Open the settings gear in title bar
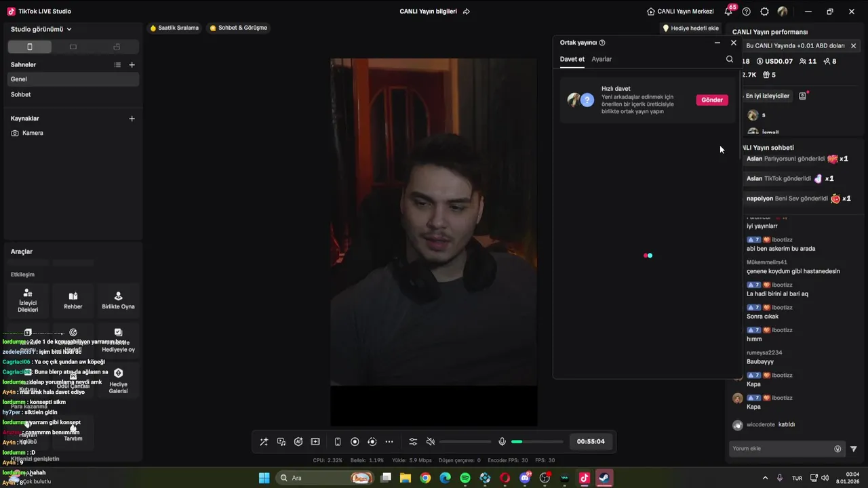The image size is (868, 488). tap(764, 12)
